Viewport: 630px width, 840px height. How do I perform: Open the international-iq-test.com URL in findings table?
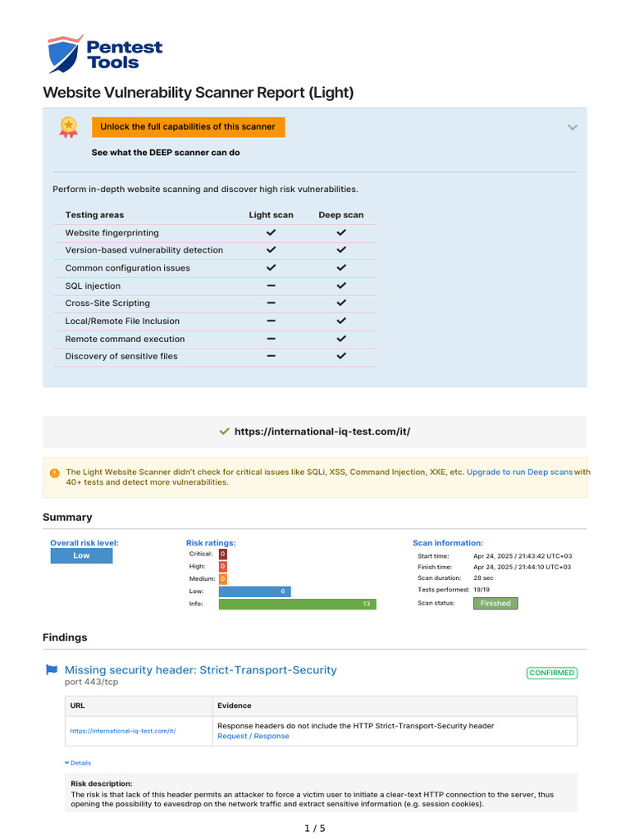[x=123, y=731]
